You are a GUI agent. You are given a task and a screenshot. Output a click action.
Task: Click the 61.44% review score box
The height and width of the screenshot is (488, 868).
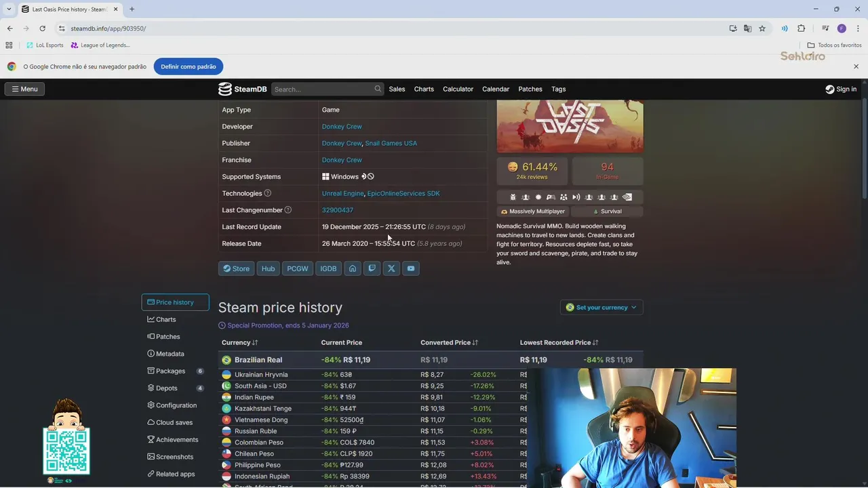coord(532,171)
